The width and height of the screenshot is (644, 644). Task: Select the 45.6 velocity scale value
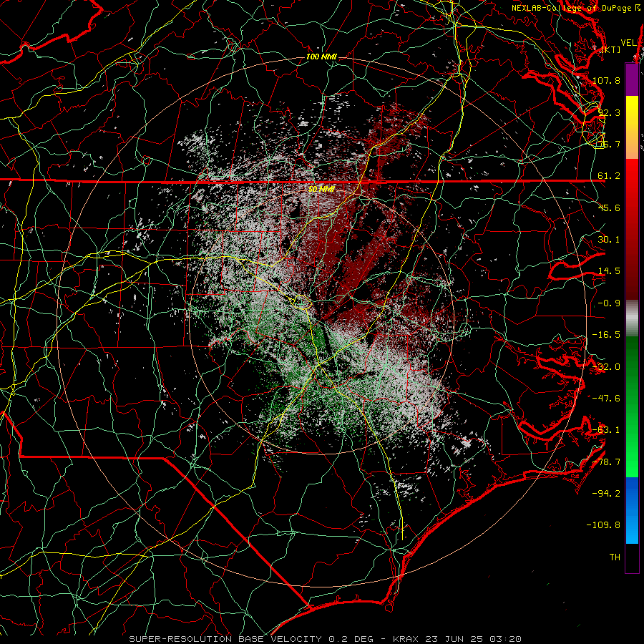click(x=609, y=208)
